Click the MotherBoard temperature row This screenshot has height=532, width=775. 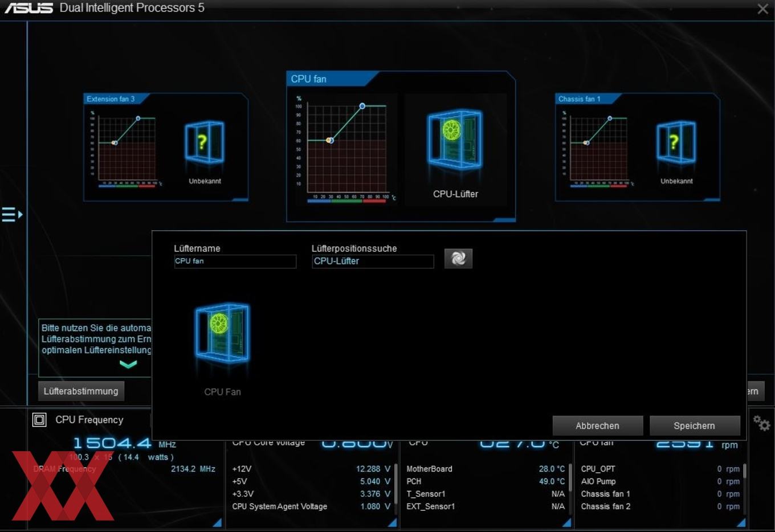pos(486,469)
